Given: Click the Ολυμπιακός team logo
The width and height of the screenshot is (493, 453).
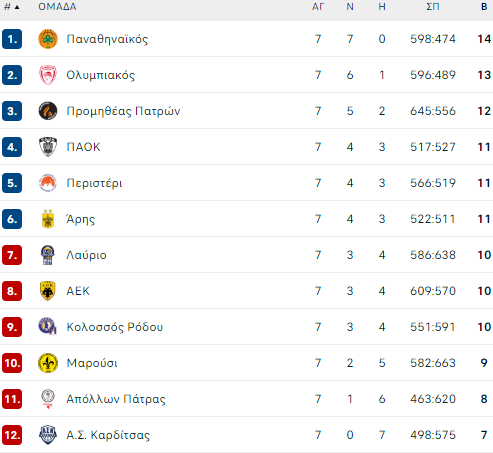Looking at the screenshot, I should pos(48,75).
